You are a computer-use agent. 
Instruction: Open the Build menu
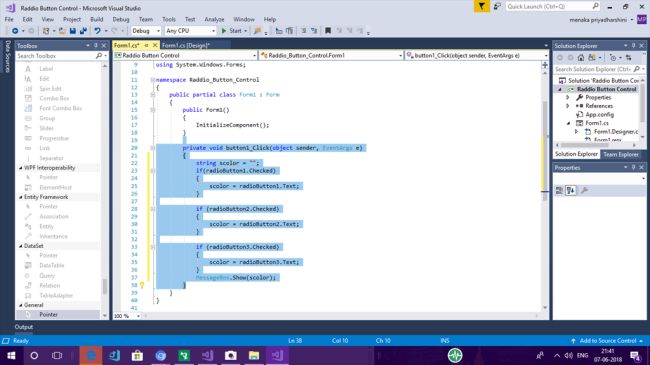(97, 19)
